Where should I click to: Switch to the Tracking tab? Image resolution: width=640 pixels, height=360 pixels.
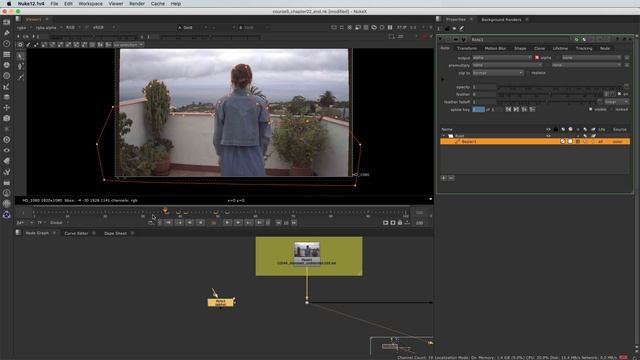pyautogui.click(x=584, y=48)
